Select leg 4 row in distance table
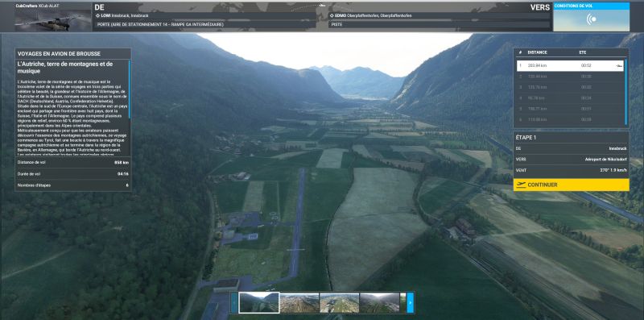Image resolution: width=644 pixels, height=320 pixels. tap(570, 98)
